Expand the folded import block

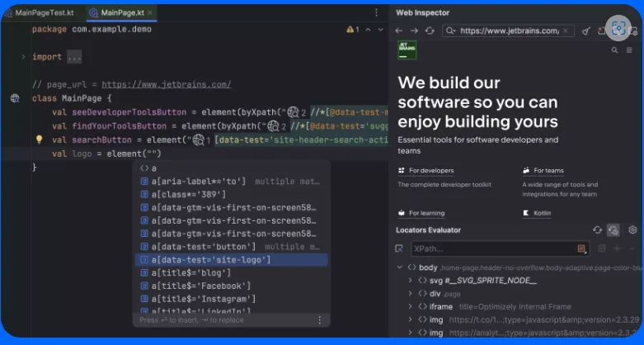(x=23, y=57)
